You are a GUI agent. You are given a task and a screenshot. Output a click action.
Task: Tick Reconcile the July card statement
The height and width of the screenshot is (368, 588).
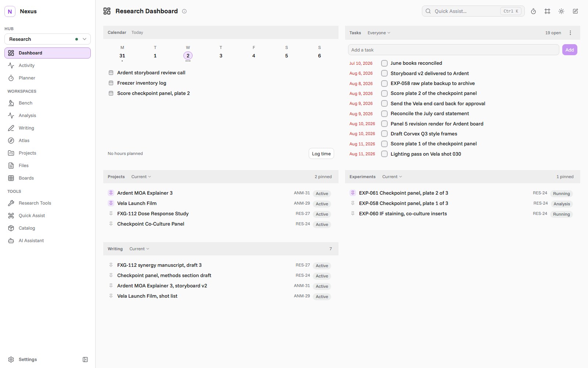coord(384,114)
